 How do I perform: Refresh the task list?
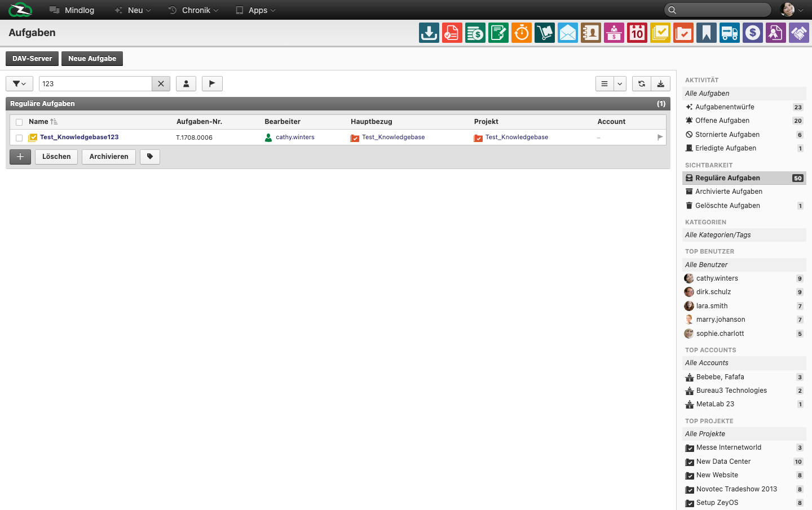642,83
